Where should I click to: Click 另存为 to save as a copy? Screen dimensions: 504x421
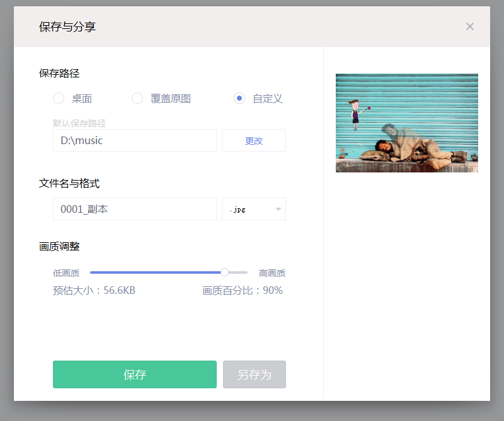(254, 374)
